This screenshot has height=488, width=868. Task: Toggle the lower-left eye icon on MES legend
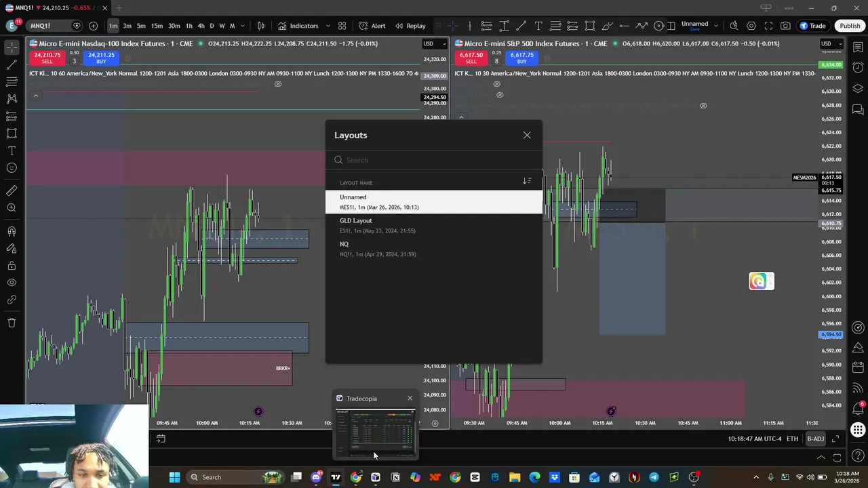[500, 95]
